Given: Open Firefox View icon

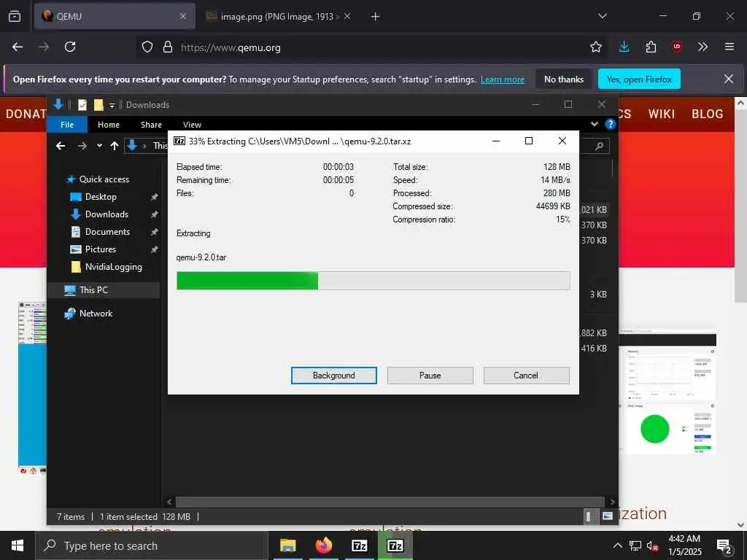Looking at the screenshot, I should [x=15, y=16].
